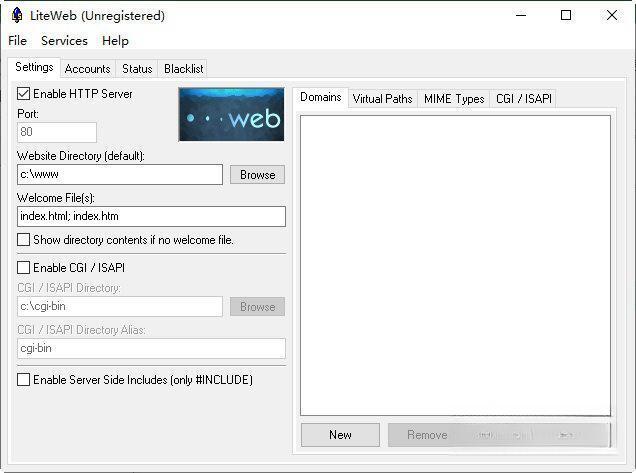Toggle Enable Server Side Includes option
The width and height of the screenshot is (636, 473).
point(24,380)
